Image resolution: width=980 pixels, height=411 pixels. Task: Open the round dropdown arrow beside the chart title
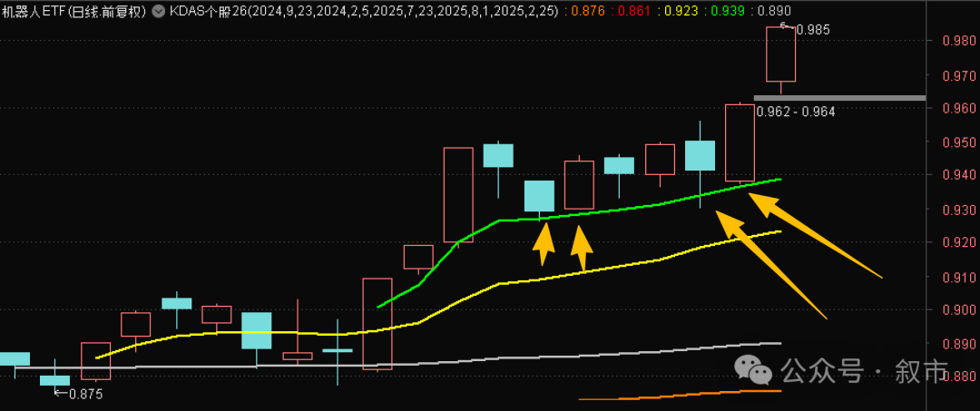[159, 11]
